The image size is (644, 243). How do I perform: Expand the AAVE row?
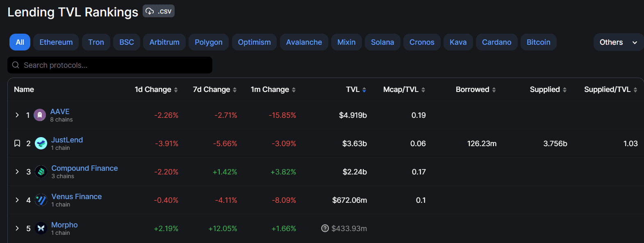17,115
